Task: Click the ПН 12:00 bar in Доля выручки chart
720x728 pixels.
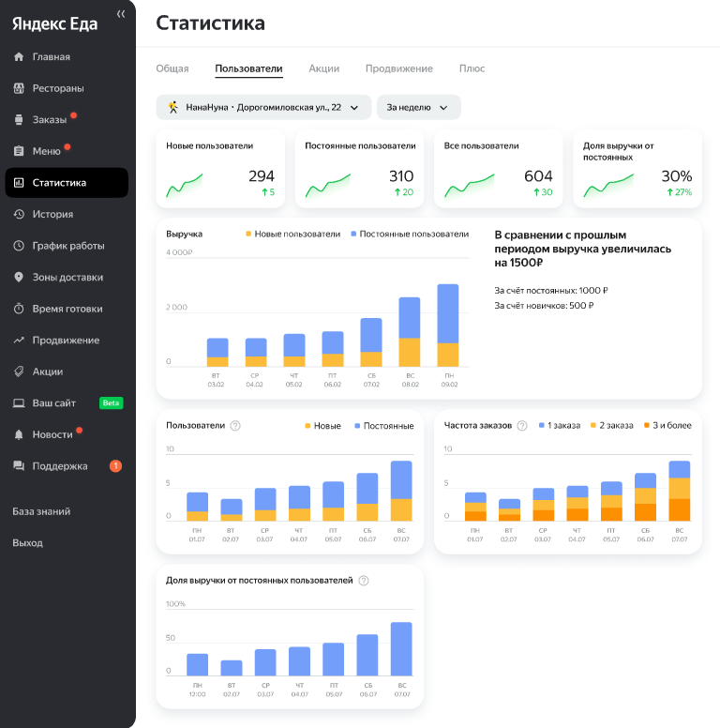Action: [197, 664]
